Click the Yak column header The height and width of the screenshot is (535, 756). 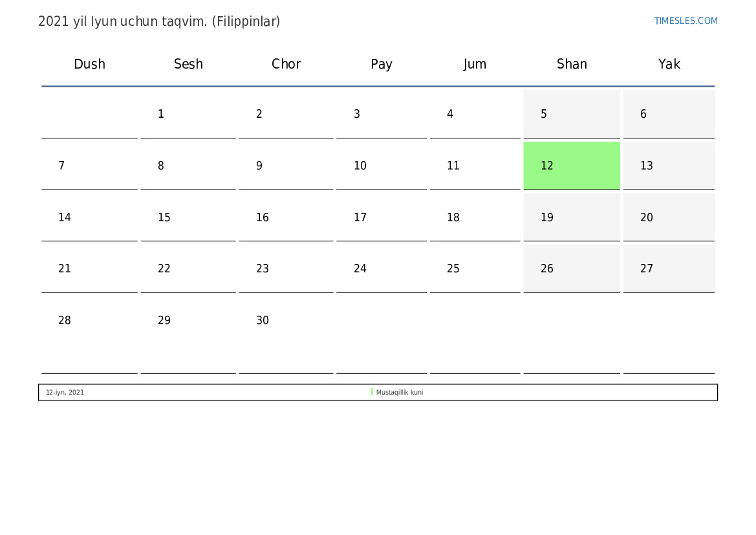pyautogui.click(x=669, y=64)
